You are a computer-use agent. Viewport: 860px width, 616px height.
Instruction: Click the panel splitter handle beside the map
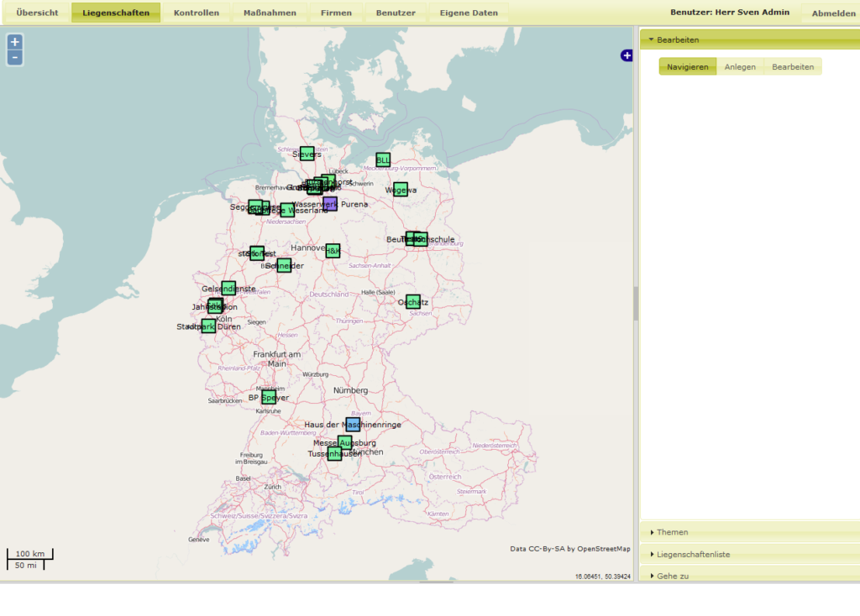[636, 304]
